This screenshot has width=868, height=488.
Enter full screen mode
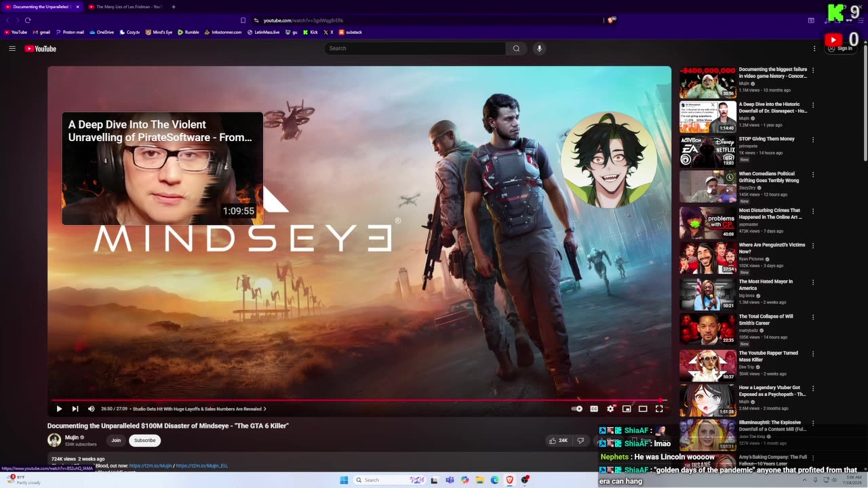coord(659,409)
